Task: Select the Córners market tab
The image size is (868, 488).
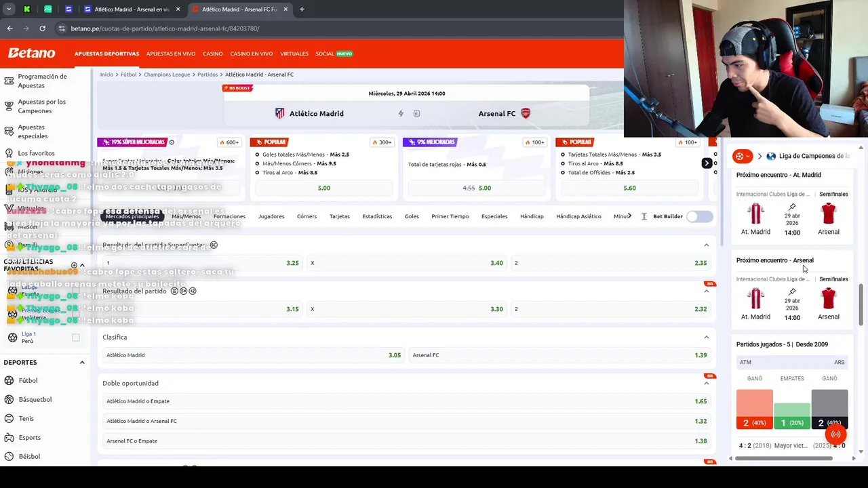Action: click(307, 216)
